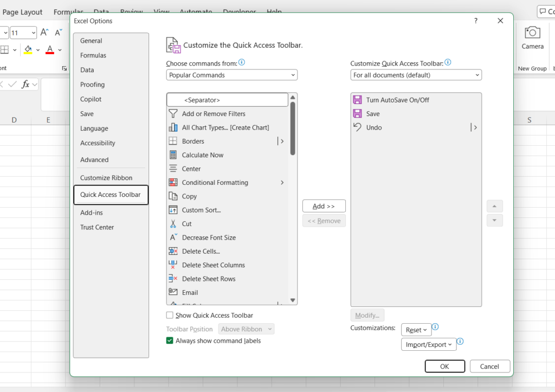The image size is (555, 392).
Task: Expand the Borders submenu arrow
Action: 282,141
